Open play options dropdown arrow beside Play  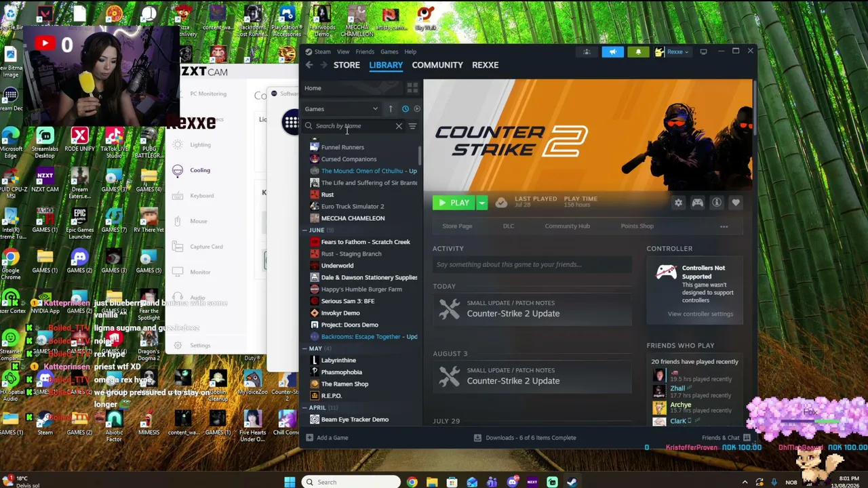(481, 203)
